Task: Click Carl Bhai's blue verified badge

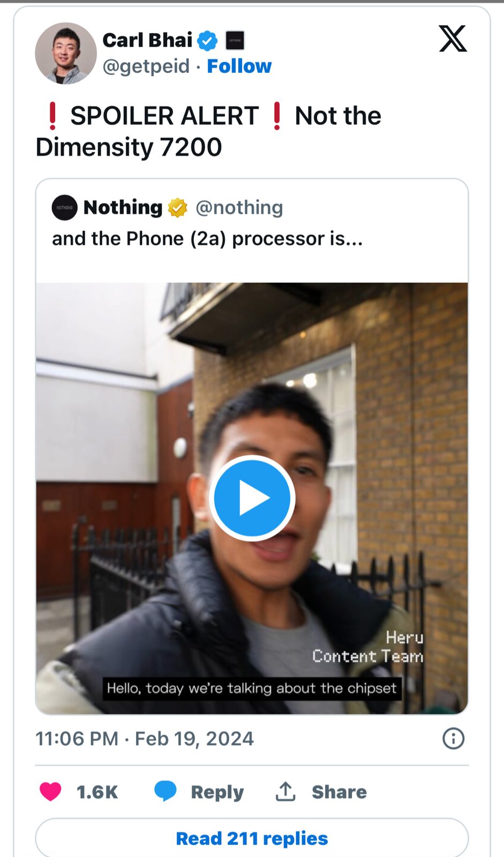Action: 207,41
